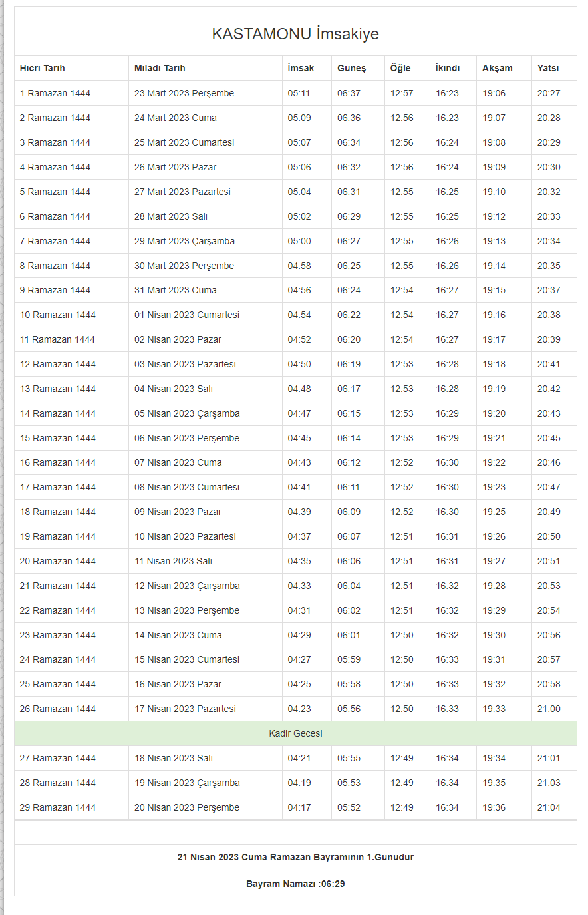Select the 15 Ramazan 1444 cell
588x915 pixels.
58,438
